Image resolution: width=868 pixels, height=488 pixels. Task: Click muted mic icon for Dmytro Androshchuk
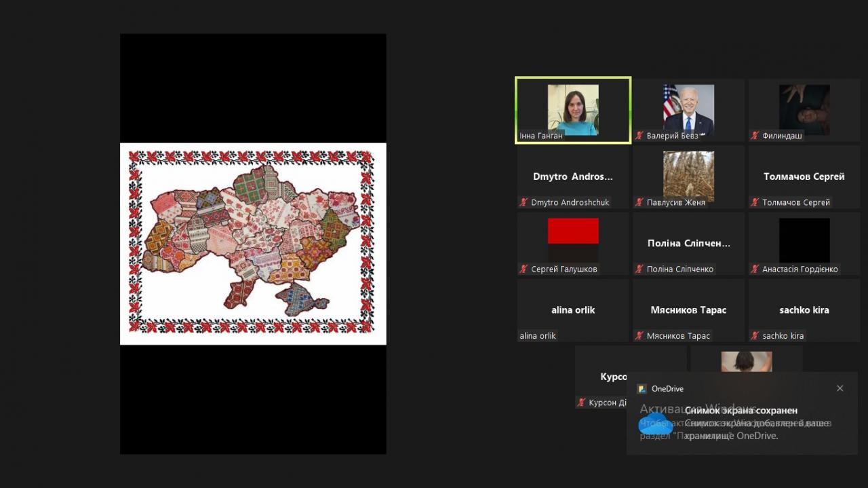pyautogui.click(x=524, y=202)
